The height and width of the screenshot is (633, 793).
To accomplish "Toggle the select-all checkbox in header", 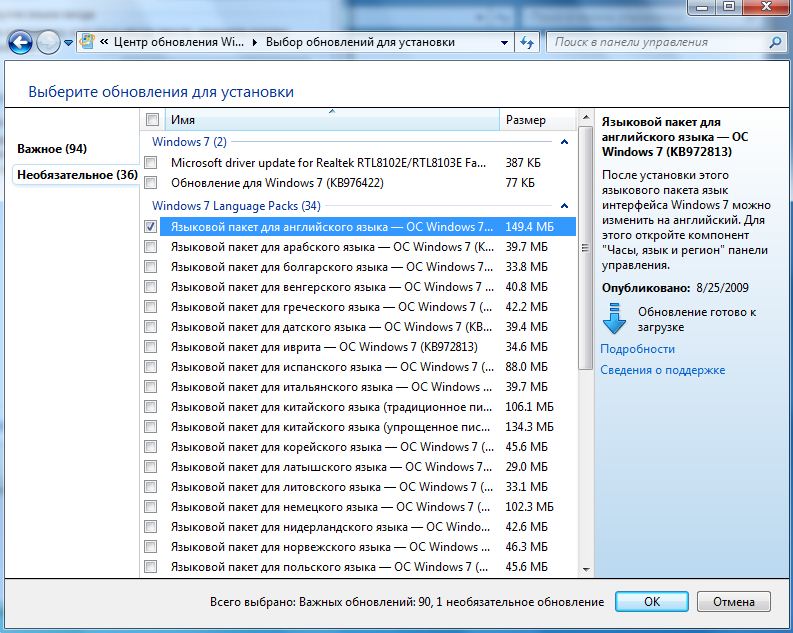I will pyautogui.click(x=152, y=120).
